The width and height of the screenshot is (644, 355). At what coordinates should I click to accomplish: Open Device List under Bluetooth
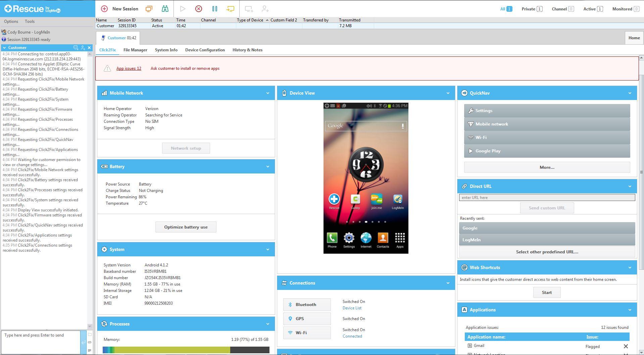(x=352, y=308)
